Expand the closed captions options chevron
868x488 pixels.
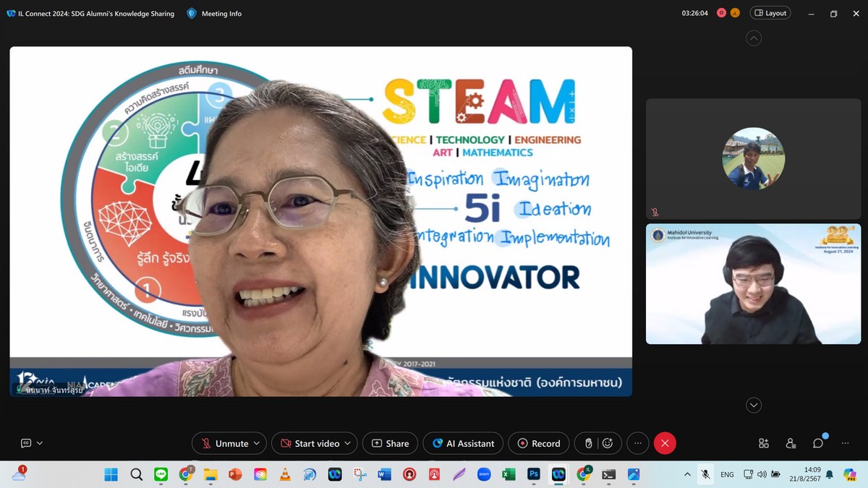[40, 443]
